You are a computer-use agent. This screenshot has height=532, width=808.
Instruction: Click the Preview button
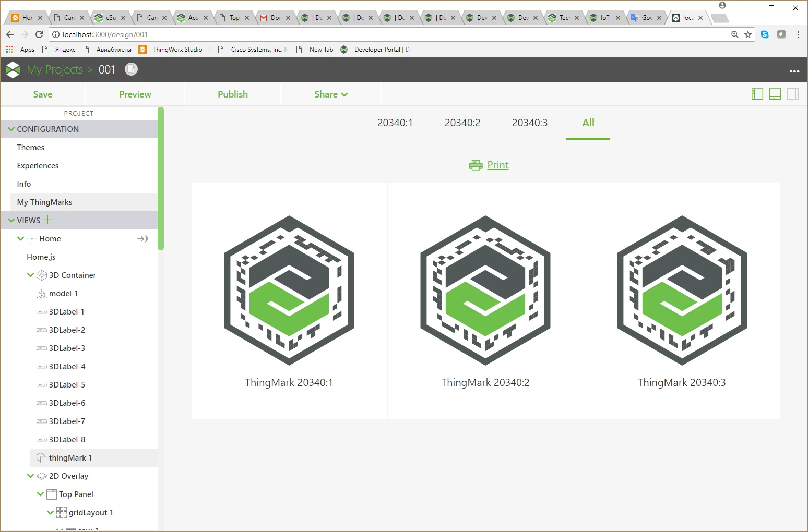135,94
